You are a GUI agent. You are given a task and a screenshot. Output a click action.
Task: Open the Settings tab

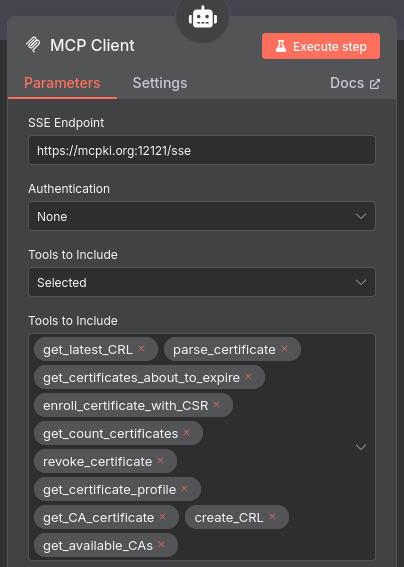click(x=160, y=83)
